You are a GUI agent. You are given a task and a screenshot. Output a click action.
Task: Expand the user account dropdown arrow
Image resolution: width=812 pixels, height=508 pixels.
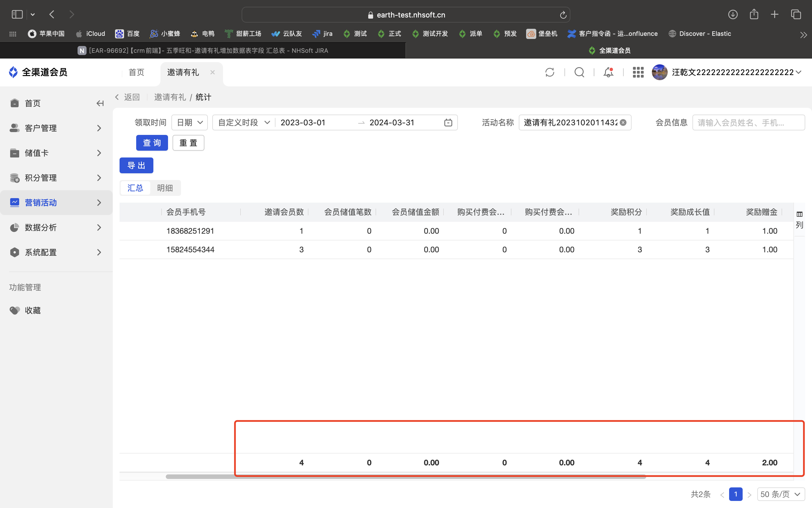[x=798, y=72]
